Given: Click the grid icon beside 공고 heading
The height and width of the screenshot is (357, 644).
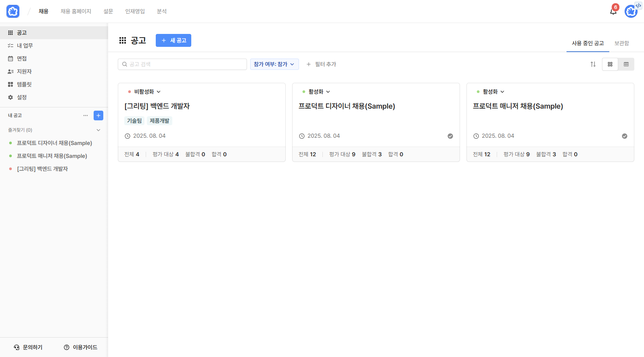Looking at the screenshot, I should [123, 40].
